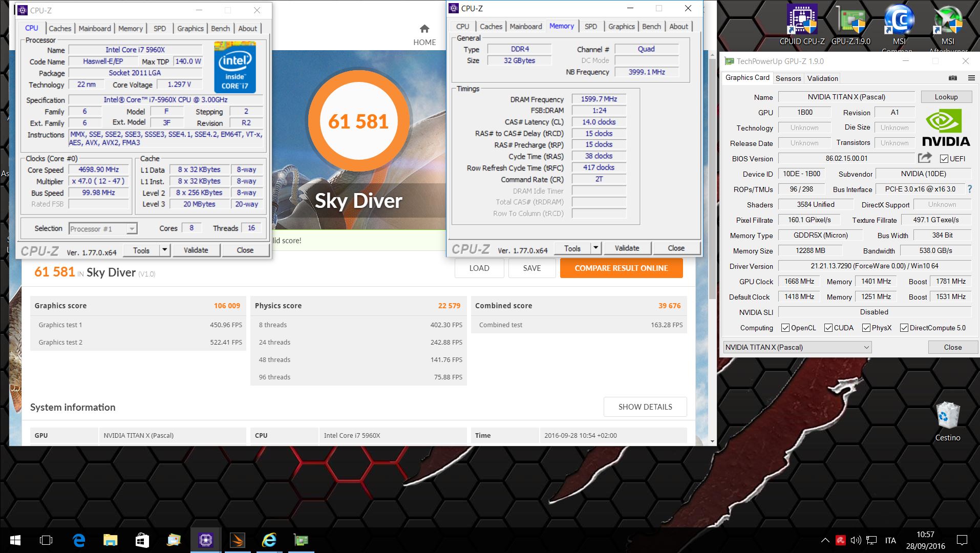Click the Lookup button in GPU-Z

[x=946, y=97]
